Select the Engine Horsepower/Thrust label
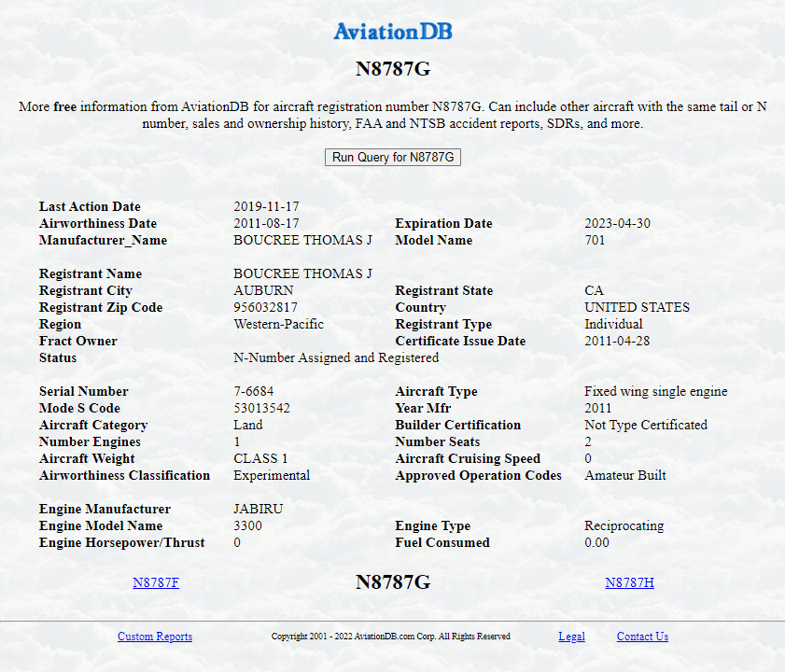The width and height of the screenshot is (785, 672). [121, 542]
